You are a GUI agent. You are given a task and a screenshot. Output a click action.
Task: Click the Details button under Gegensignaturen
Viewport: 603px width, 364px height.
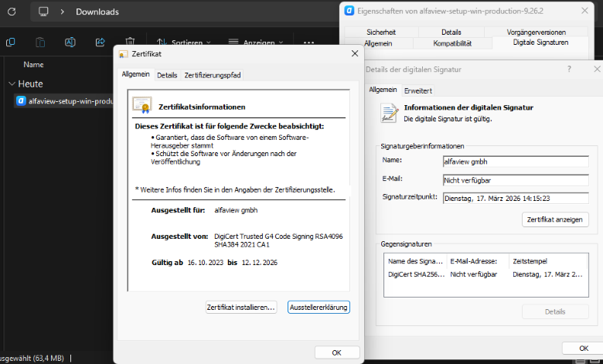555,311
